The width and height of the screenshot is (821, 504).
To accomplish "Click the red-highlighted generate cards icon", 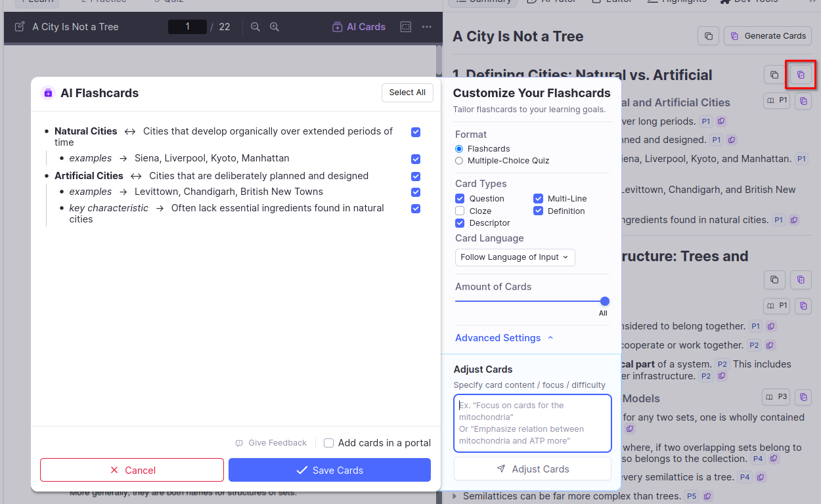I will 801,75.
